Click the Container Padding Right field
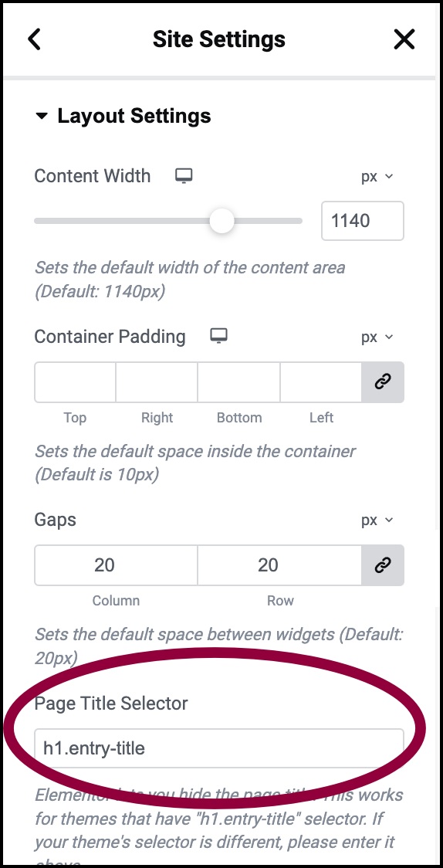This screenshot has width=443, height=868. pos(157,382)
